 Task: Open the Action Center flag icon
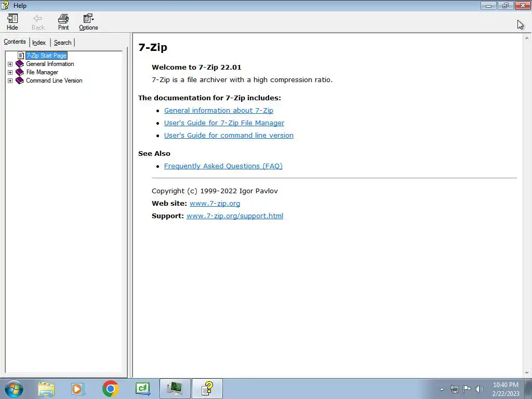467,389
